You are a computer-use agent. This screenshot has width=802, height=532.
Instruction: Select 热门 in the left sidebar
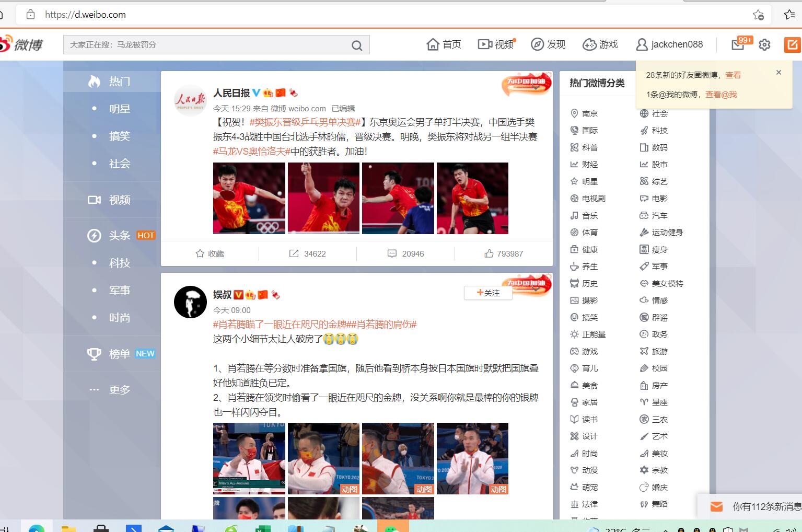[x=111, y=82]
